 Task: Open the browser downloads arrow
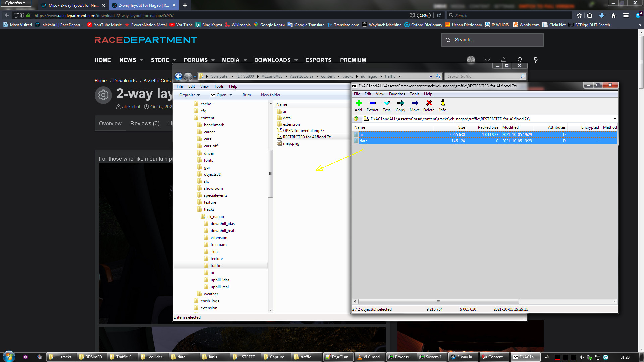(x=601, y=15)
